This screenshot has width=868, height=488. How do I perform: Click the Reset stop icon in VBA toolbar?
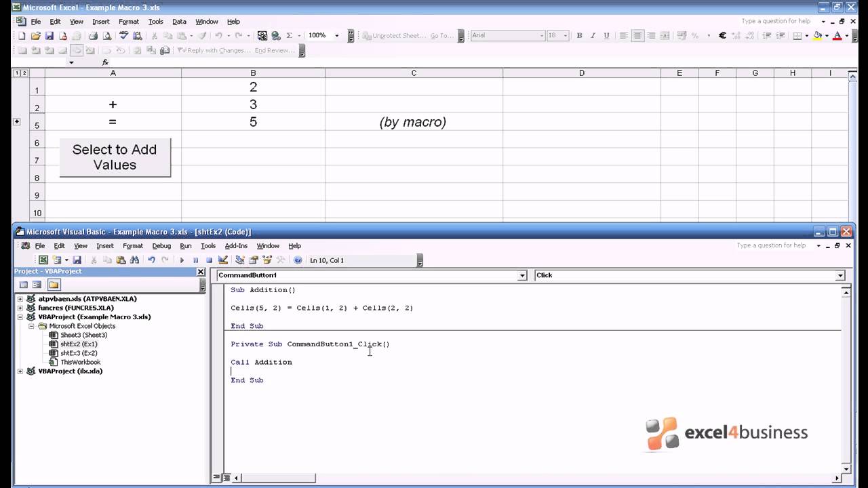point(209,260)
